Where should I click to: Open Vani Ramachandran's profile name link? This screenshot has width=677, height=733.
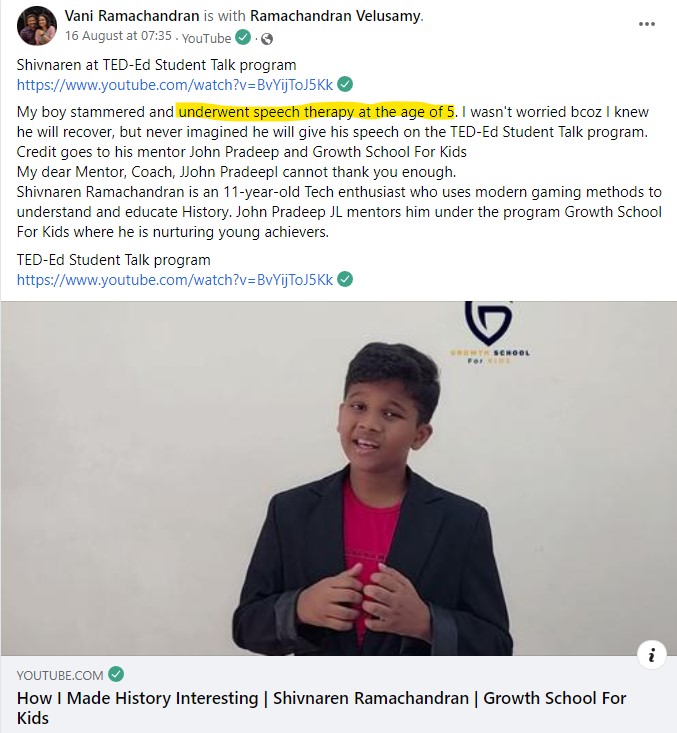[x=132, y=16]
